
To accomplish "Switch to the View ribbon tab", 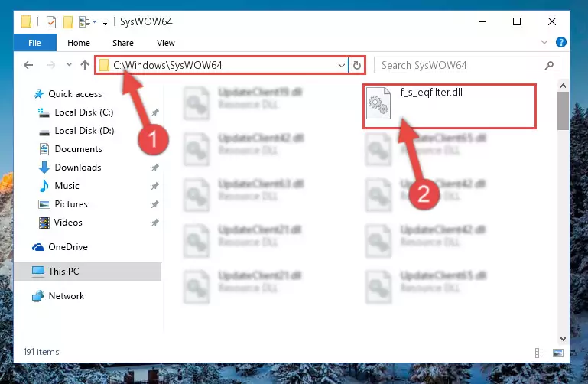I will point(166,43).
